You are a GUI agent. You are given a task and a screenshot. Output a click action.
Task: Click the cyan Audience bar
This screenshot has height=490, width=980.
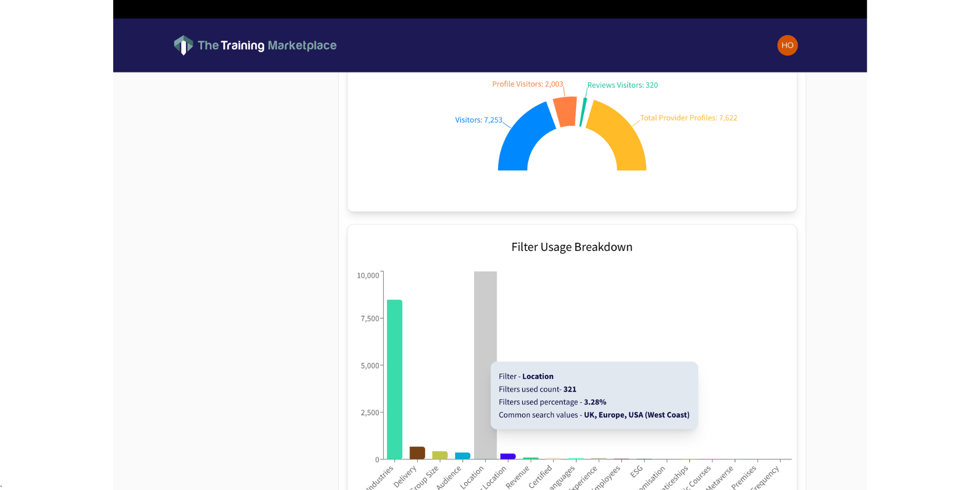coord(462,456)
